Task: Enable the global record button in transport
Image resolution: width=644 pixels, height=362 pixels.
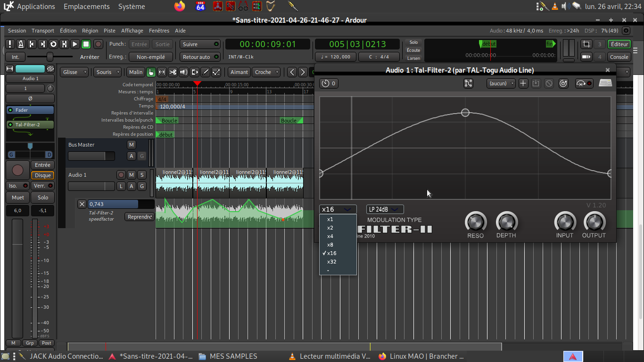Action: click(98, 44)
